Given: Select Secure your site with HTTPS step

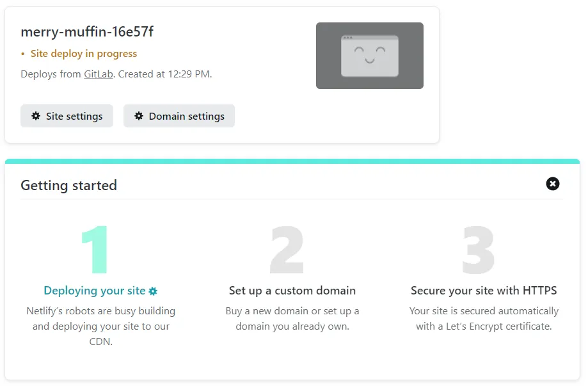Looking at the screenshot, I should [484, 291].
